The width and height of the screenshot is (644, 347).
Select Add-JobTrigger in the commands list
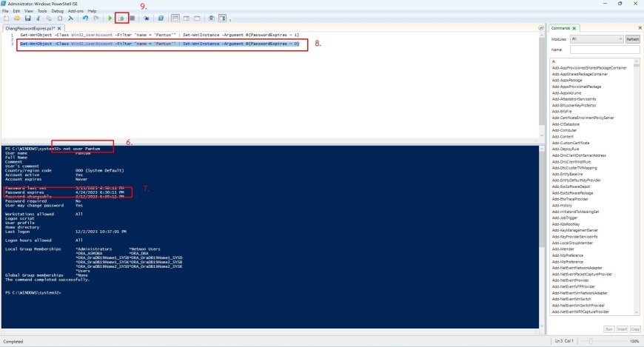pyautogui.click(x=564, y=218)
